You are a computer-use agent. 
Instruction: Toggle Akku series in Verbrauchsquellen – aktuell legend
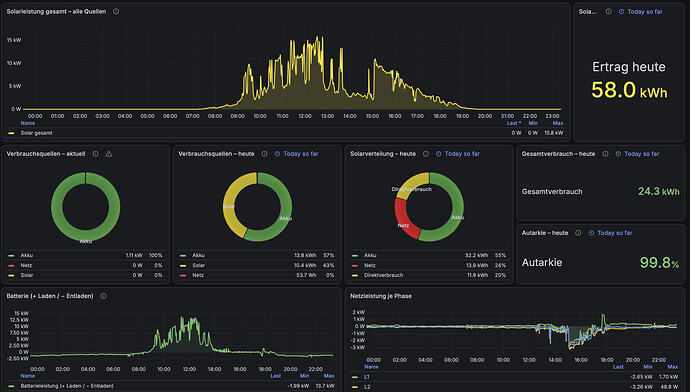pos(27,255)
